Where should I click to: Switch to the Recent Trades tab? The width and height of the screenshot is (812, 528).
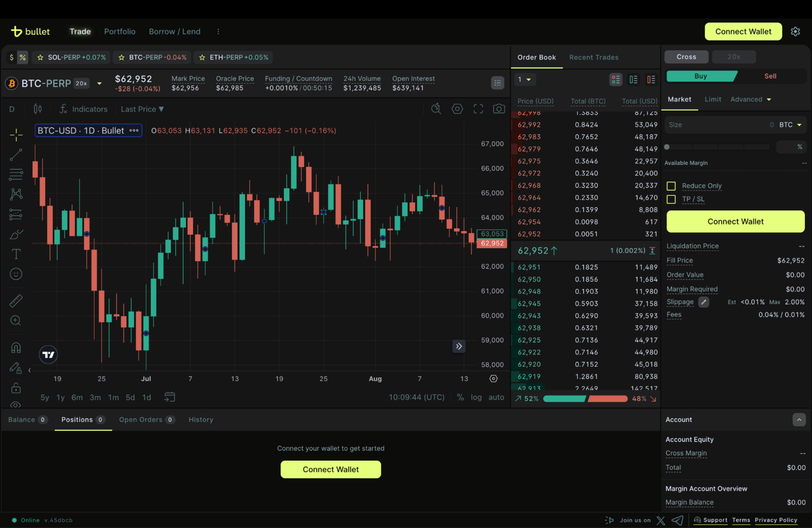tap(594, 57)
